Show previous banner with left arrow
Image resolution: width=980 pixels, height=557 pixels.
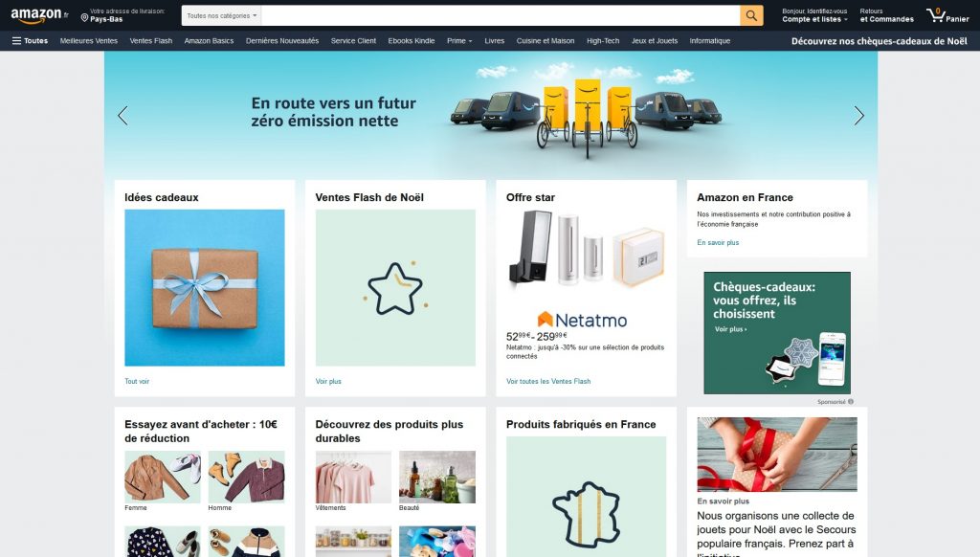point(122,116)
